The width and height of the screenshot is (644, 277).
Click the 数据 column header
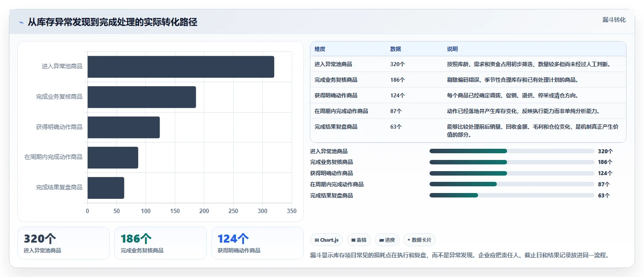click(x=396, y=49)
